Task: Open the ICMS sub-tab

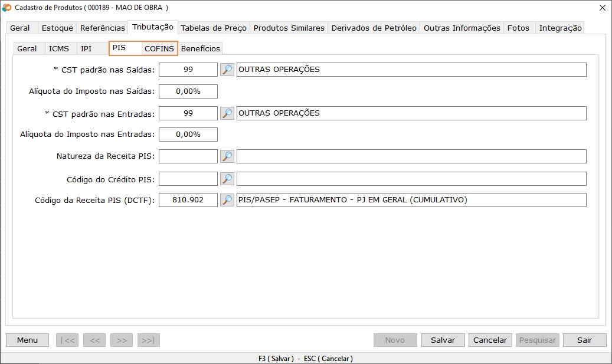Action: tap(59, 48)
